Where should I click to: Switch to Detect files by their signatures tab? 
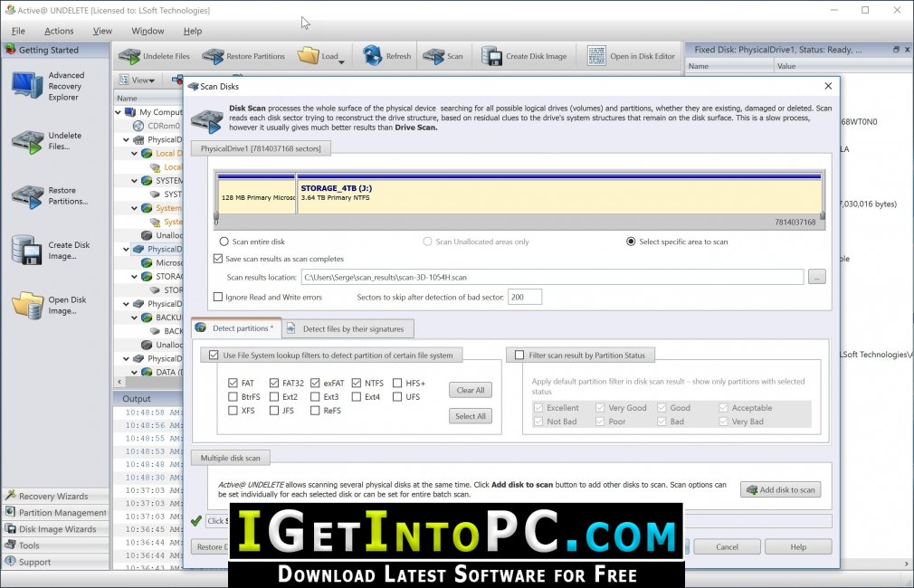click(348, 328)
